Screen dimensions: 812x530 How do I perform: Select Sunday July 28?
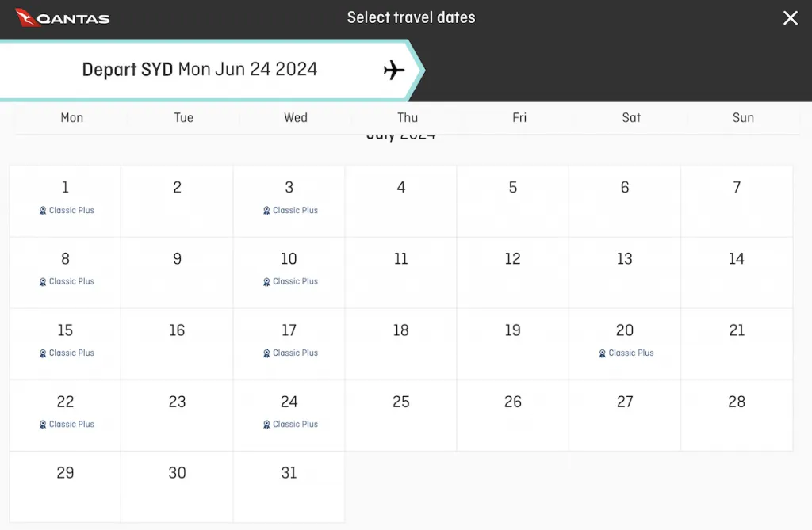tap(737, 416)
